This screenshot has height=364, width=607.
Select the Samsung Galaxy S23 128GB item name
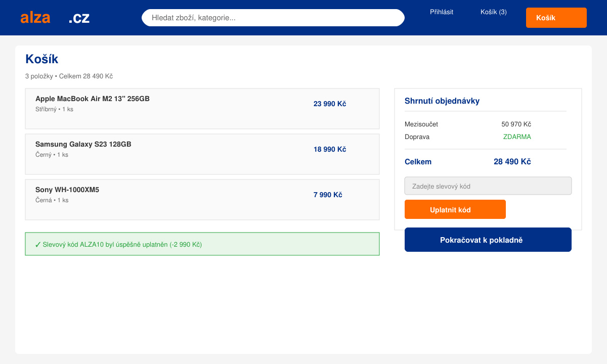tap(83, 144)
